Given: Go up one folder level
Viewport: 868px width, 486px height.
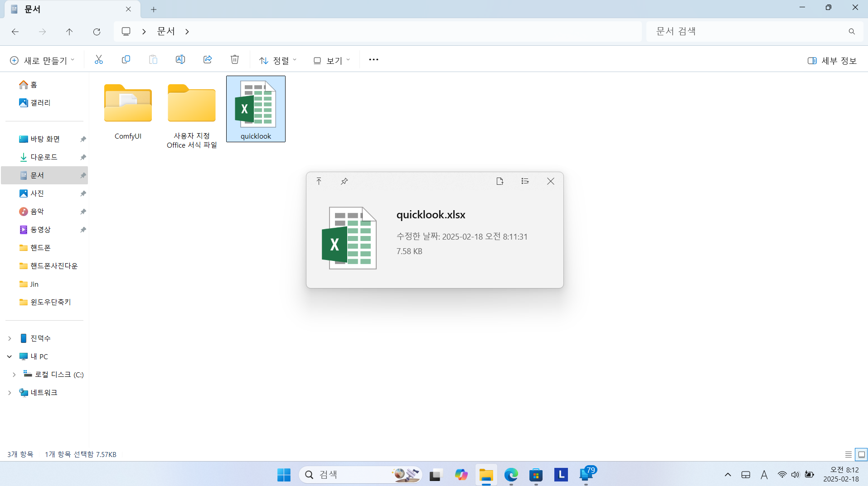Looking at the screenshot, I should click(x=69, y=32).
